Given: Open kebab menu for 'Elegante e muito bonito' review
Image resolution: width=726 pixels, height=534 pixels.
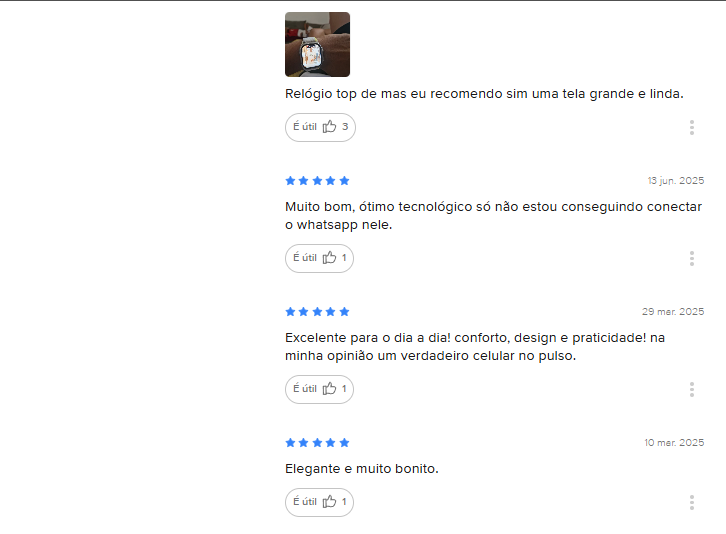Looking at the screenshot, I should 692,503.
